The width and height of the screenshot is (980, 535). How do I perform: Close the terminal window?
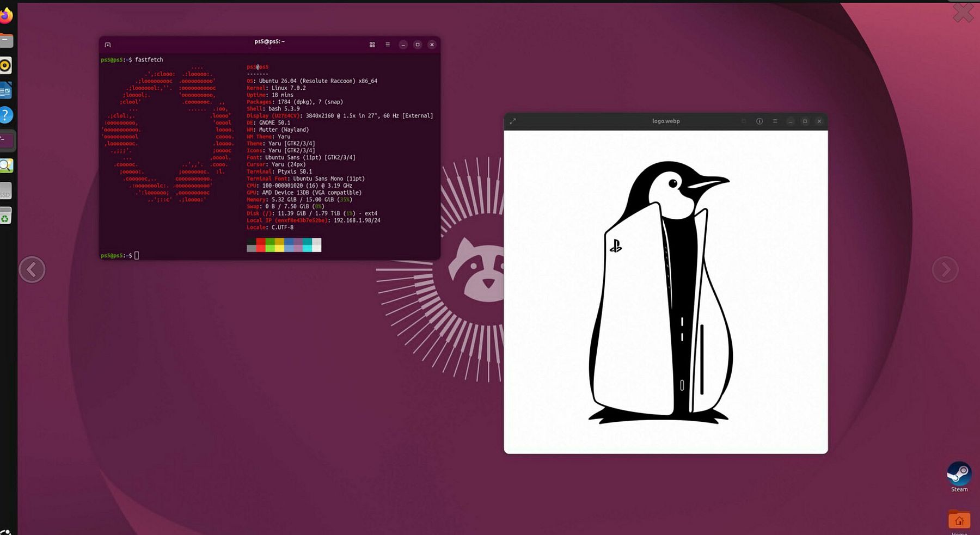pos(432,45)
